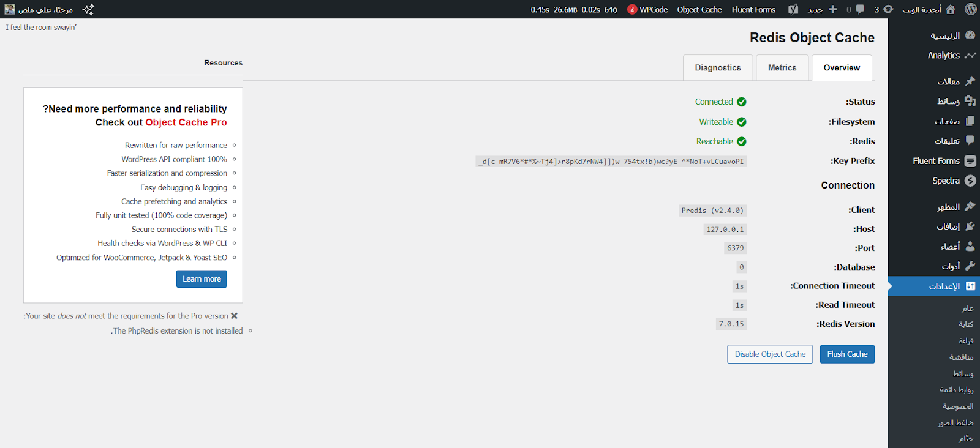Click the Disable Object Cache button
This screenshot has height=448, width=980.
[770, 354]
